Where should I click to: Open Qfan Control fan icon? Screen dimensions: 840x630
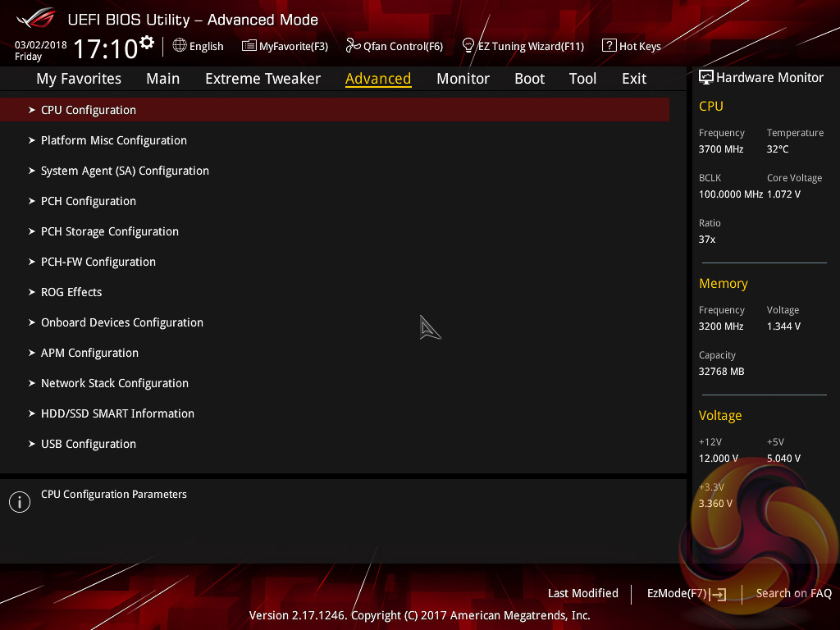click(353, 46)
